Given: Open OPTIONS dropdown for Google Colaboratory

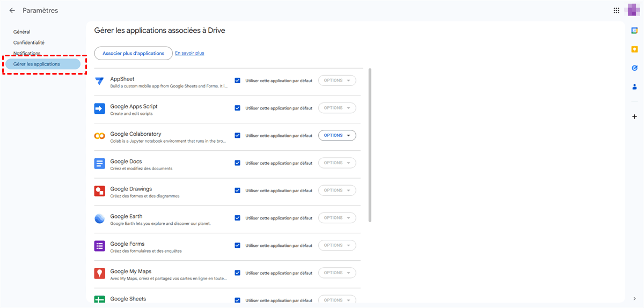Looking at the screenshot, I should click(337, 135).
